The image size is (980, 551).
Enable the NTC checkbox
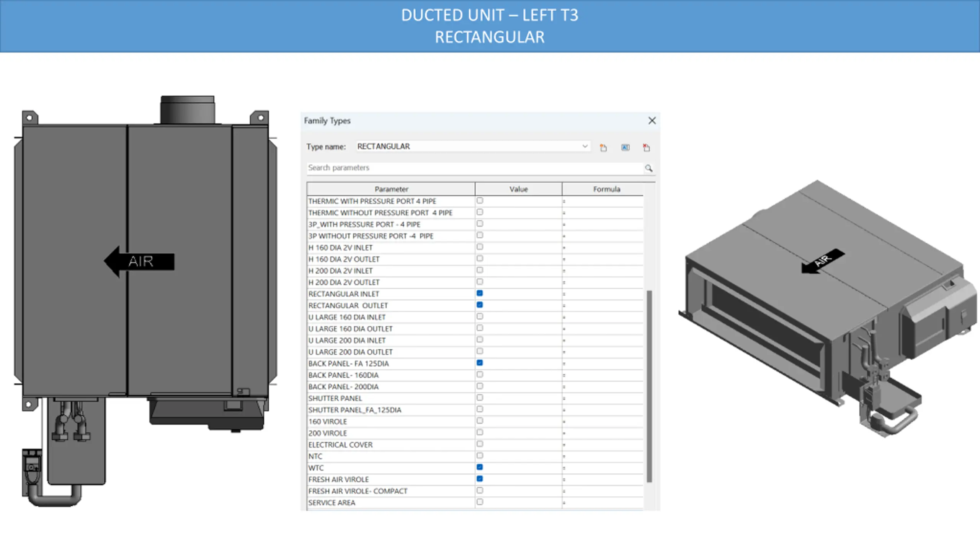point(480,455)
